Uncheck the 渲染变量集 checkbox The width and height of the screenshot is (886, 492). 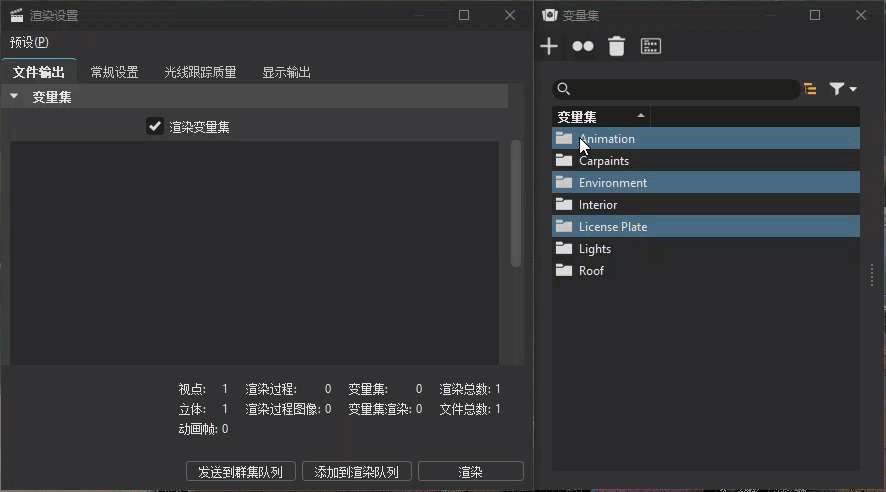[x=154, y=126]
